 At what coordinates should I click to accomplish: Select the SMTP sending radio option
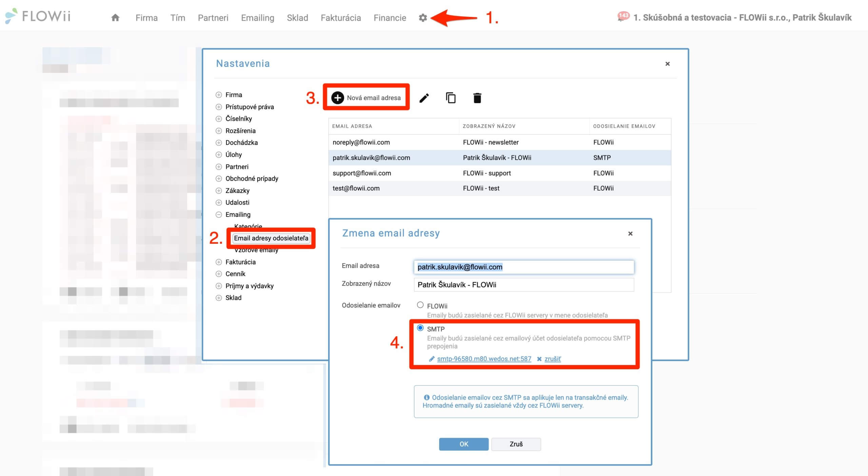pyautogui.click(x=420, y=328)
